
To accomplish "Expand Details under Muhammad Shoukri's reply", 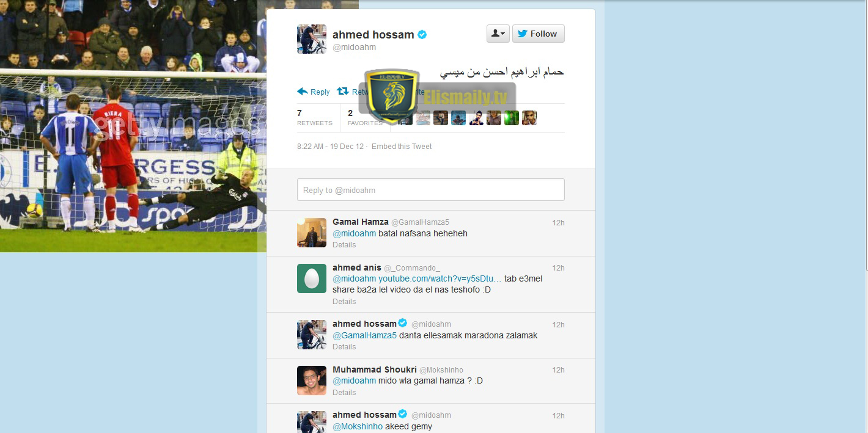I will [x=344, y=393].
